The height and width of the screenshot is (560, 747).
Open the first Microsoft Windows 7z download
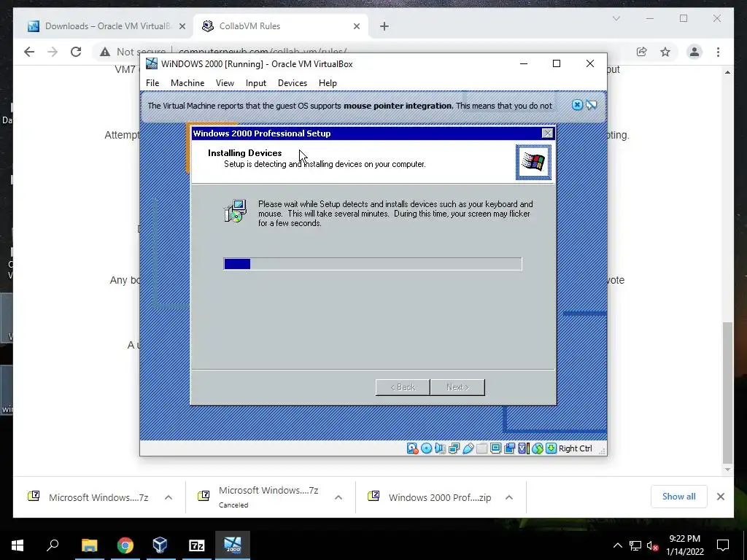click(88, 497)
